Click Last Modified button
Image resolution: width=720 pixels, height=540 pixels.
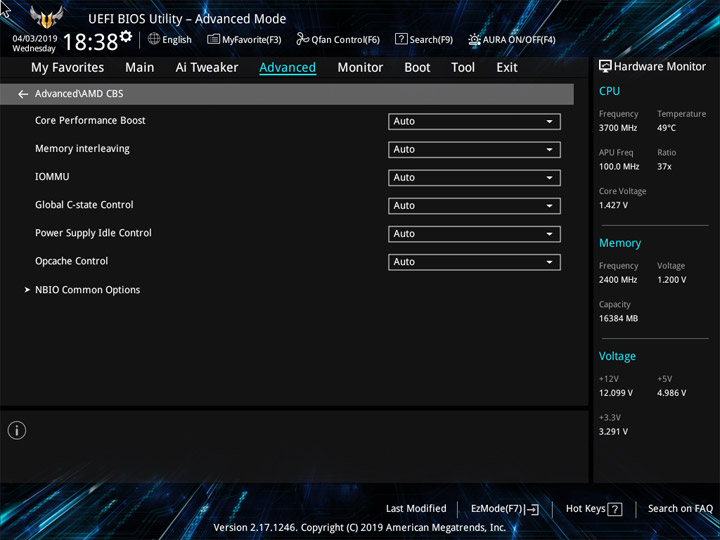coord(416,509)
